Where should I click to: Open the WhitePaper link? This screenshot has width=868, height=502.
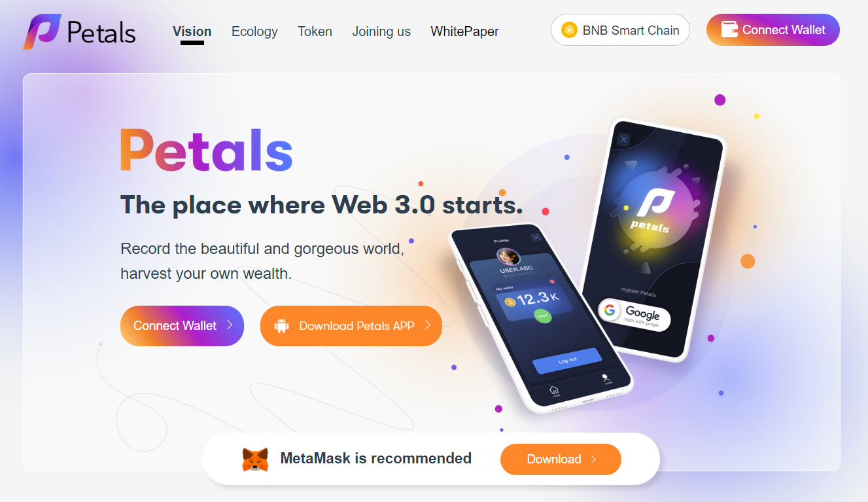[464, 31]
